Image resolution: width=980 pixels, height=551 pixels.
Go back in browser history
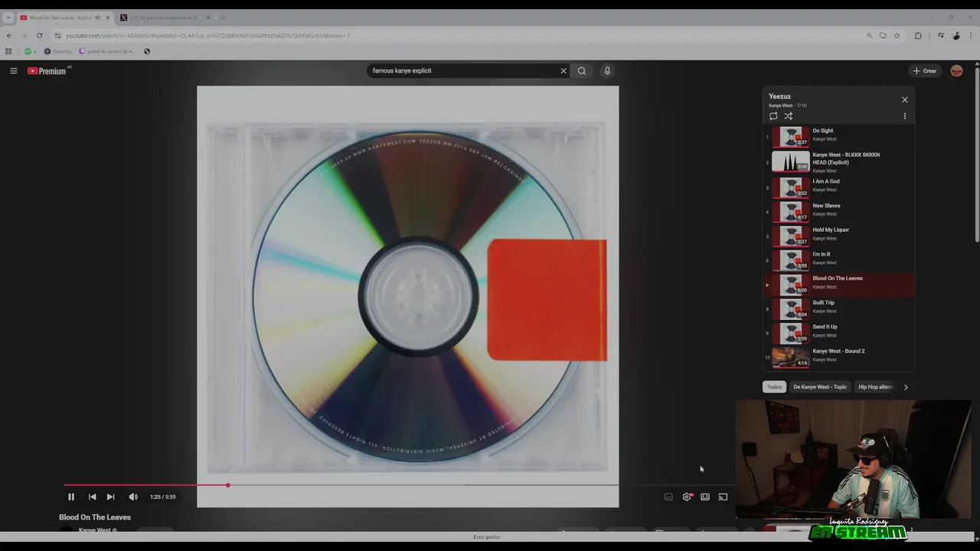tap(9, 35)
